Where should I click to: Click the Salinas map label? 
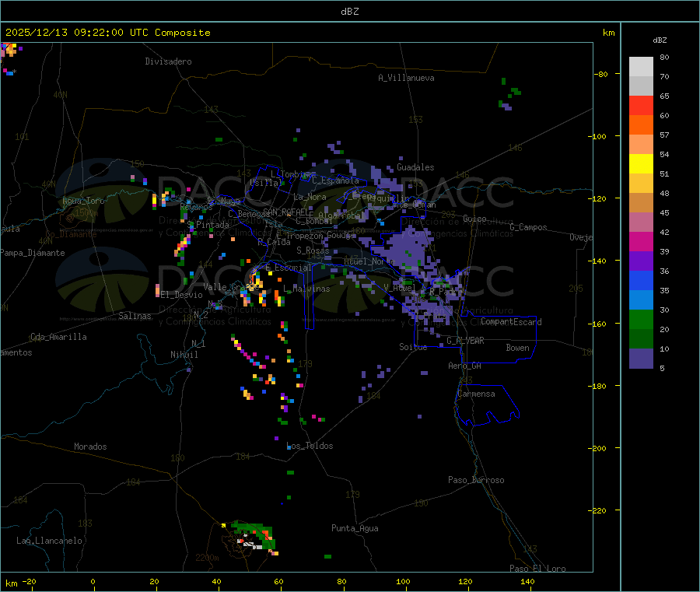click(135, 316)
